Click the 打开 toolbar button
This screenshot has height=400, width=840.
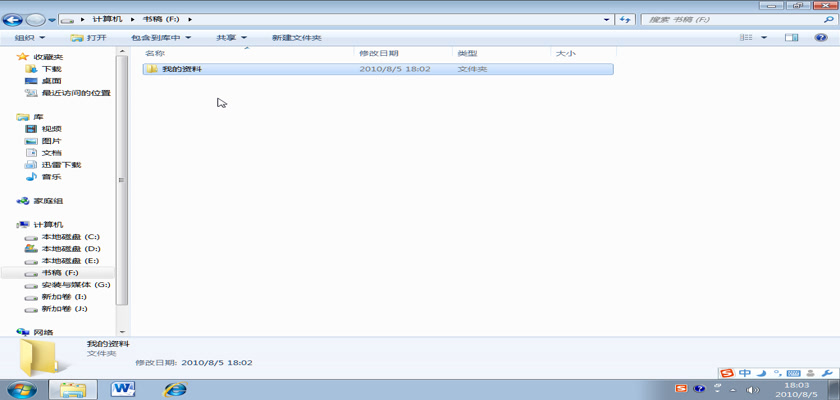[89, 38]
